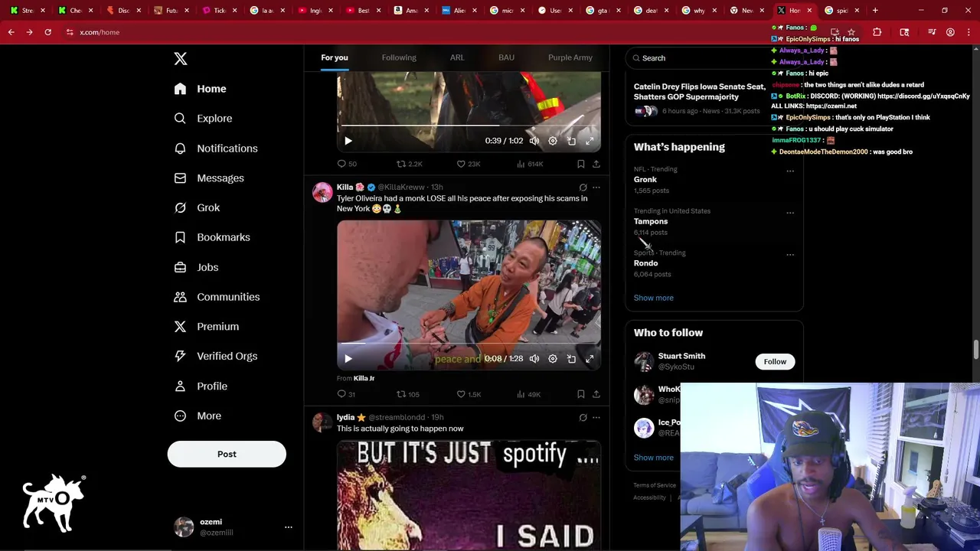Switch to the ARL tab
Image resolution: width=980 pixels, height=551 pixels.
[457, 57]
